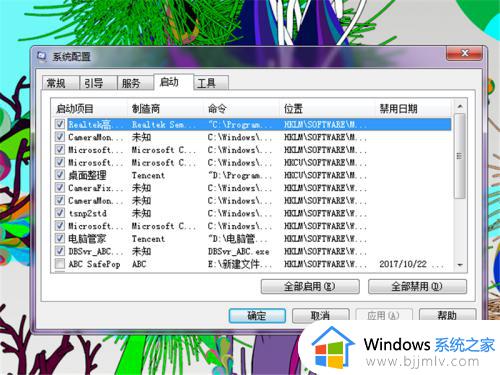Click the ABC SafePop item name

pos(94,264)
